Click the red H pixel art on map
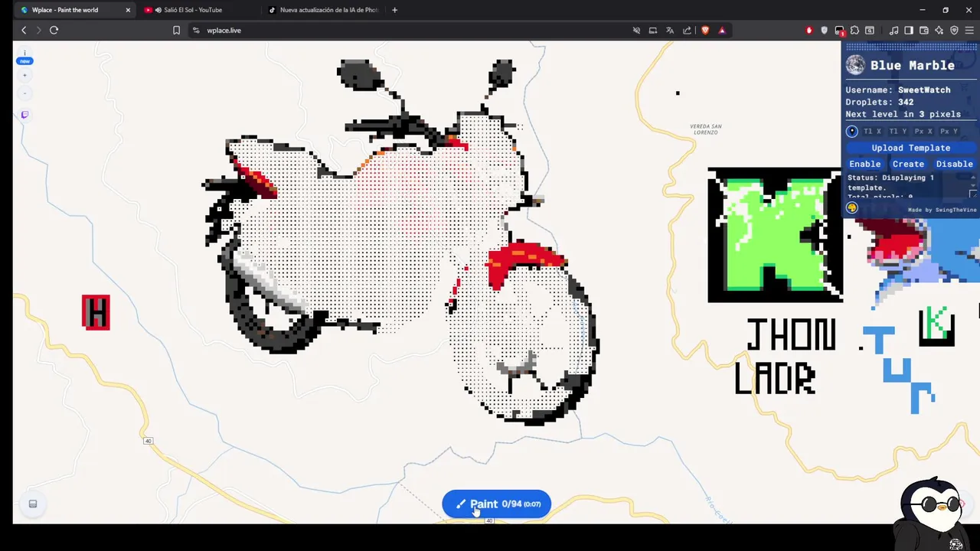The height and width of the screenshot is (551, 980). [x=96, y=312]
